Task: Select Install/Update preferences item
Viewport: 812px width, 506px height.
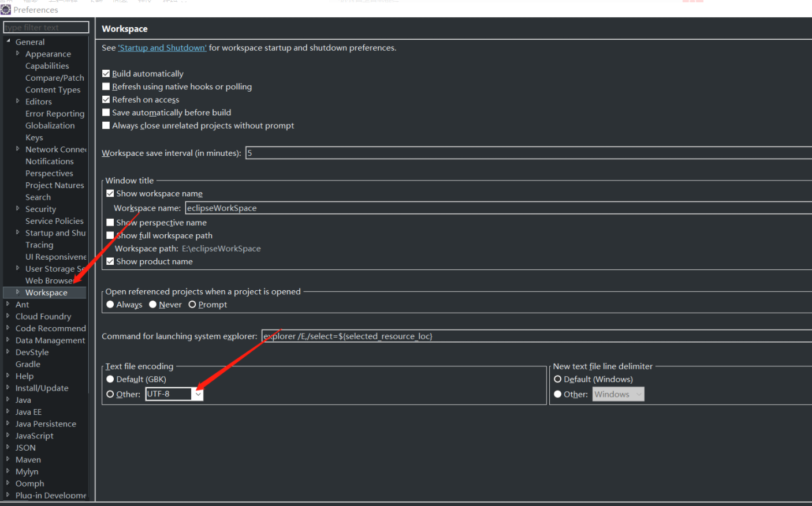Action: pyautogui.click(x=42, y=388)
